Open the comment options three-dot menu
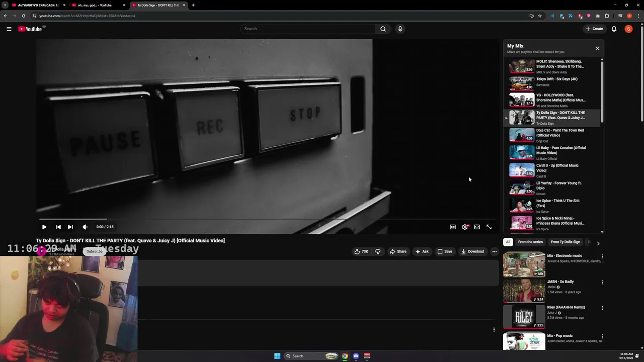This screenshot has height=362, width=644. pos(494,330)
